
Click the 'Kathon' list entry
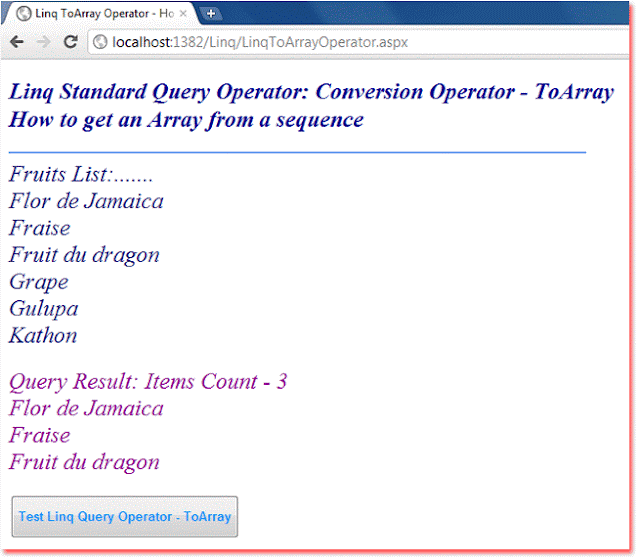pyautogui.click(x=43, y=336)
